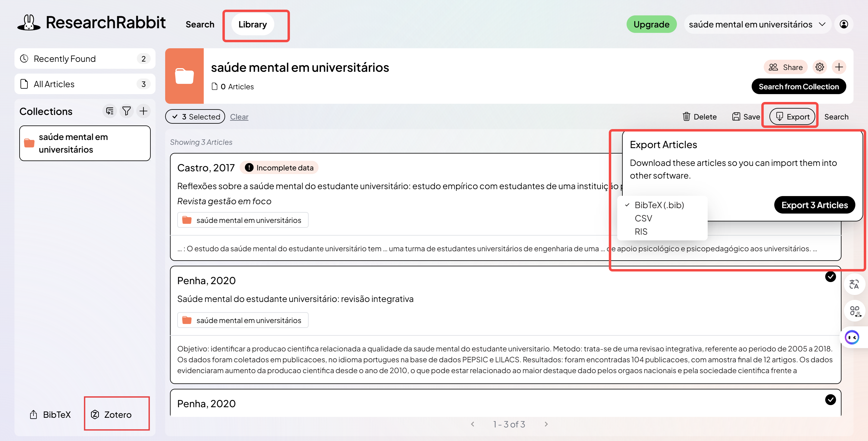Viewport: 868px width, 441px height.
Task: Save the selected articles
Action: click(746, 117)
